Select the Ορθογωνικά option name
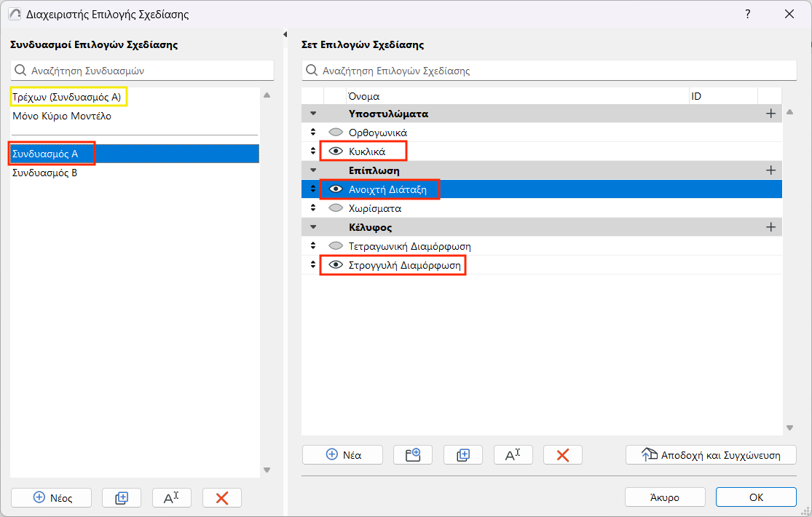 tap(378, 133)
